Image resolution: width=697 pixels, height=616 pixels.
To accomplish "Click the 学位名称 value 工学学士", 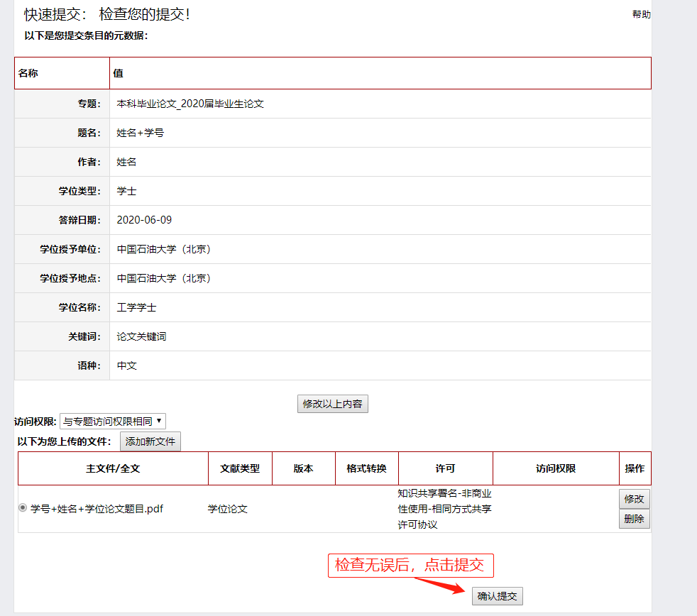I will tap(136, 307).
